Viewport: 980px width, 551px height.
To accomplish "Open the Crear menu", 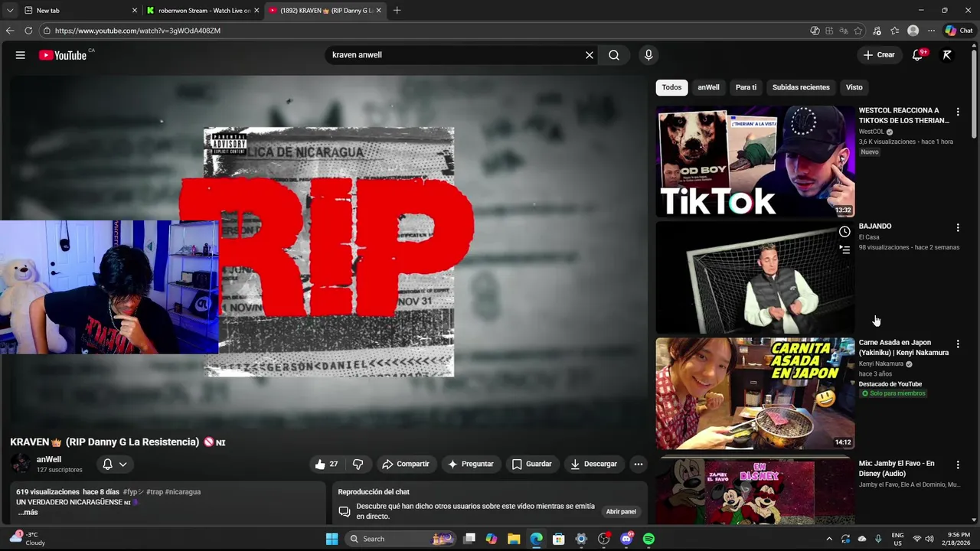I will 879,55.
